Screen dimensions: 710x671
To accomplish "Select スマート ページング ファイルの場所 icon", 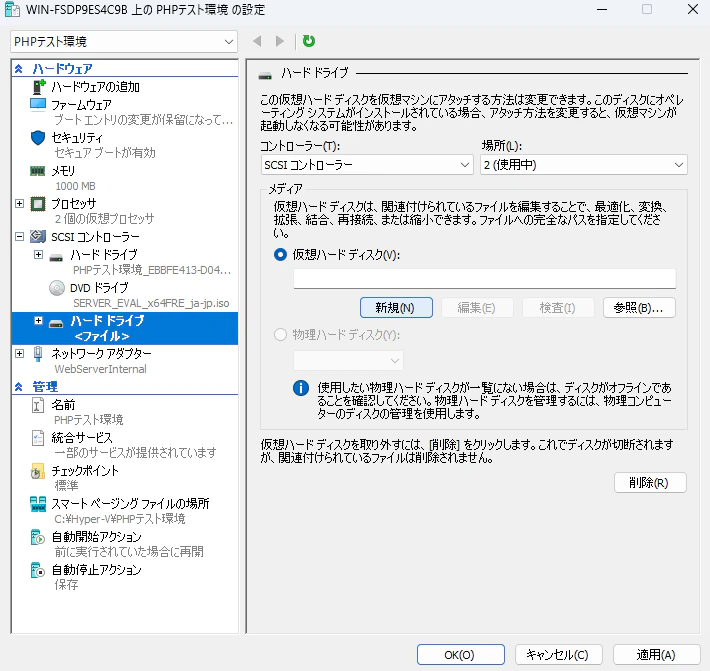I will 38,504.
